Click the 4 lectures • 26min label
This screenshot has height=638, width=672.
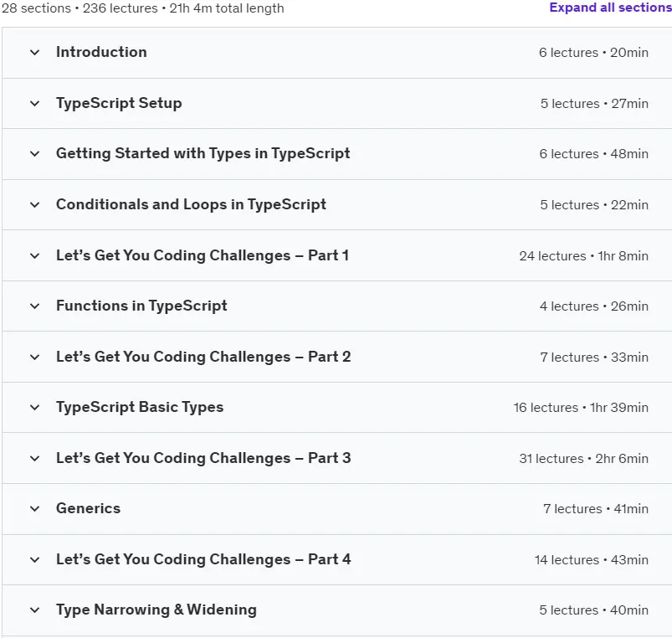[x=594, y=306]
